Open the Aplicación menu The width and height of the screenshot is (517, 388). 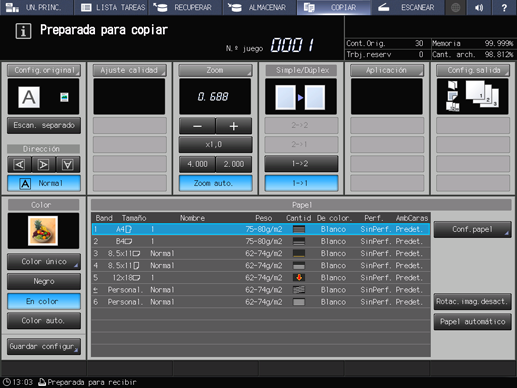(387, 70)
